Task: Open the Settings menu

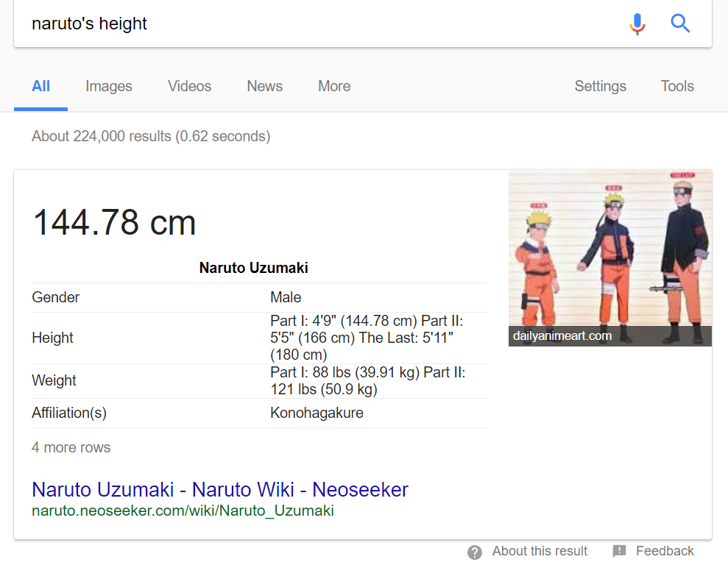Action: point(601,86)
